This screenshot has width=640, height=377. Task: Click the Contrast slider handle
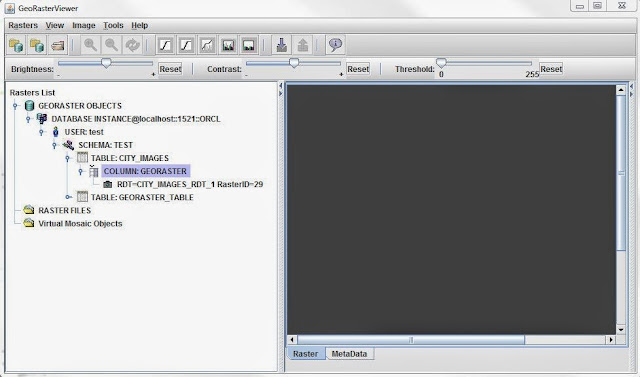[x=294, y=63]
